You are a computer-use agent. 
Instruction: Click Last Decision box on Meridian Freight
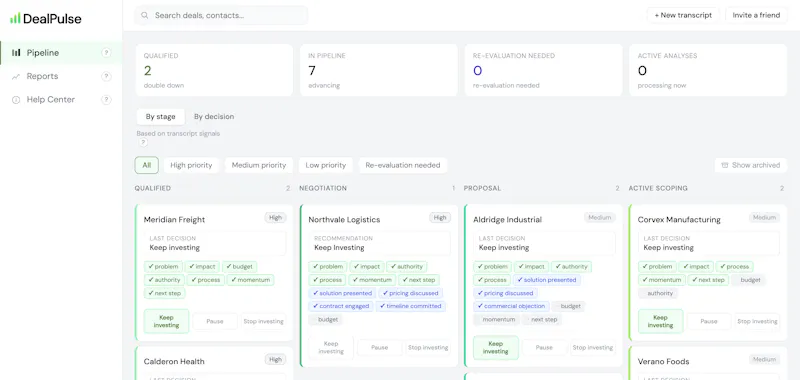click(x=215, y=243)
